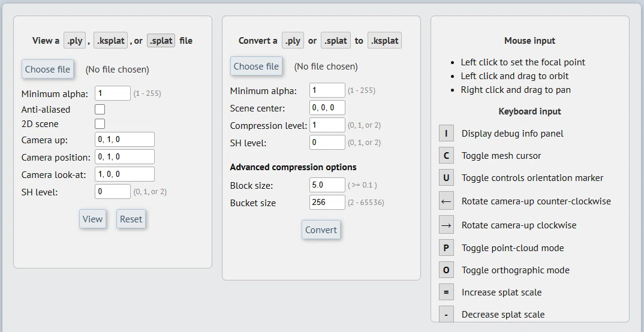Click the P key point-cloud icon
The width and height of the screenshot is (644, 332).
446,248
